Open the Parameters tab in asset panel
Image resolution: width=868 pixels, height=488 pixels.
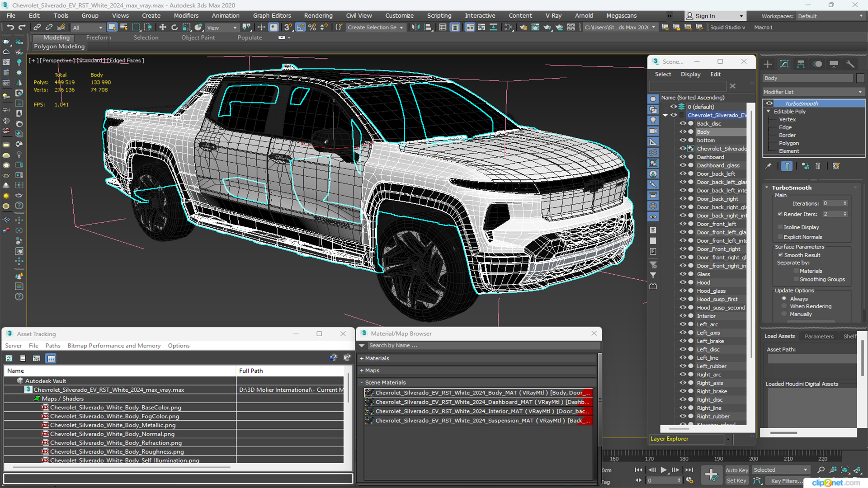click(x=819, y=336)
